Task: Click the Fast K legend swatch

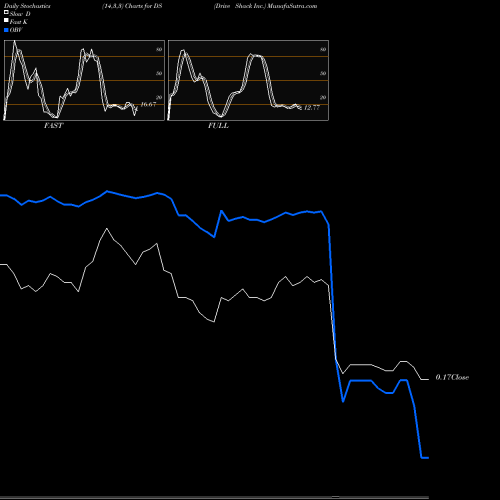Action: click(x=6, y=20)
